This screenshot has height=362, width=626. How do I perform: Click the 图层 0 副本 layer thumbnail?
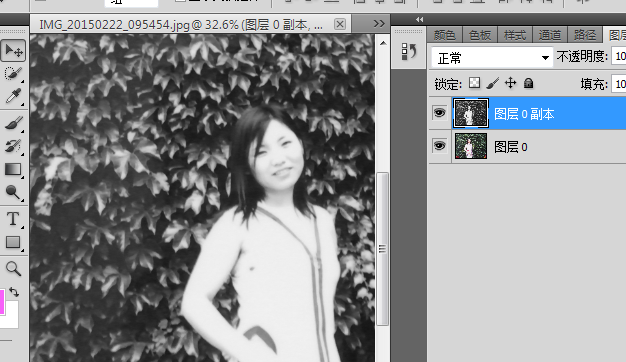click(x=471, y=113)
